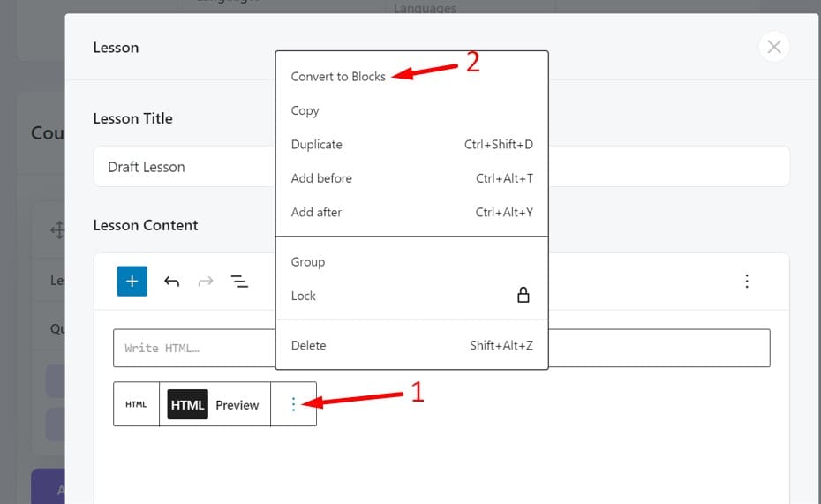Select Convert to Blocks
The image size is (821, 504).
click(338, 77)
